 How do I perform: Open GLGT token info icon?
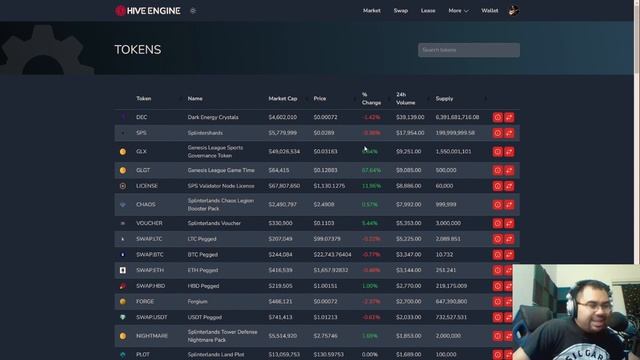[498, 171]
